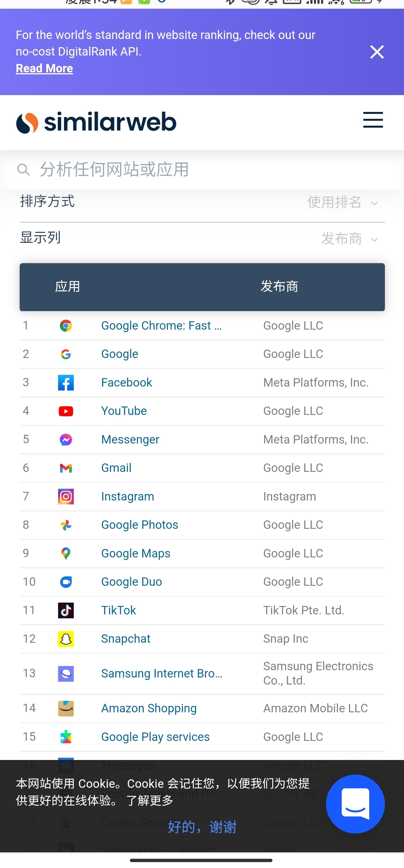404x868 pixels.
Task: Tap the Facebook app icon
Action: [x=66, y=383]
